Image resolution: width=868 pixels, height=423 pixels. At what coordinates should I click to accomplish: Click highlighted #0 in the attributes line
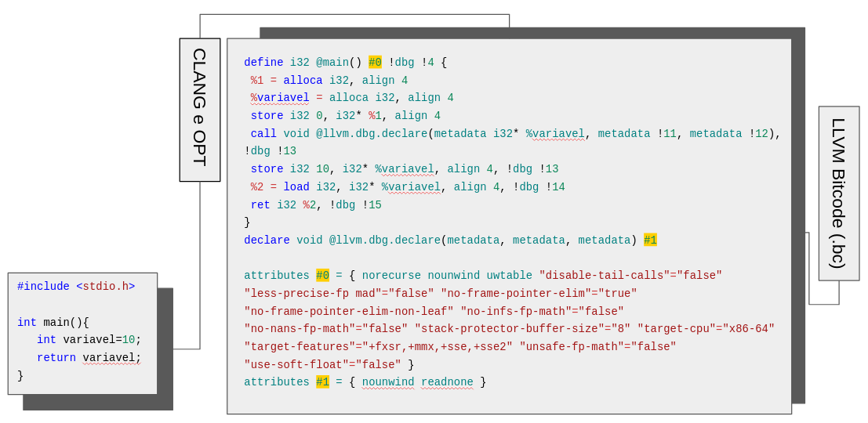click(323, 276)
